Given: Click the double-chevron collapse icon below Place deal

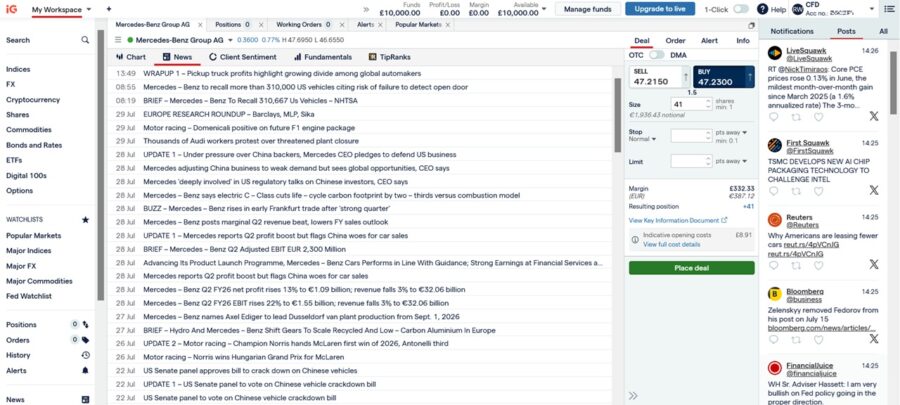Looking at the screenshot, I should 633,395.
